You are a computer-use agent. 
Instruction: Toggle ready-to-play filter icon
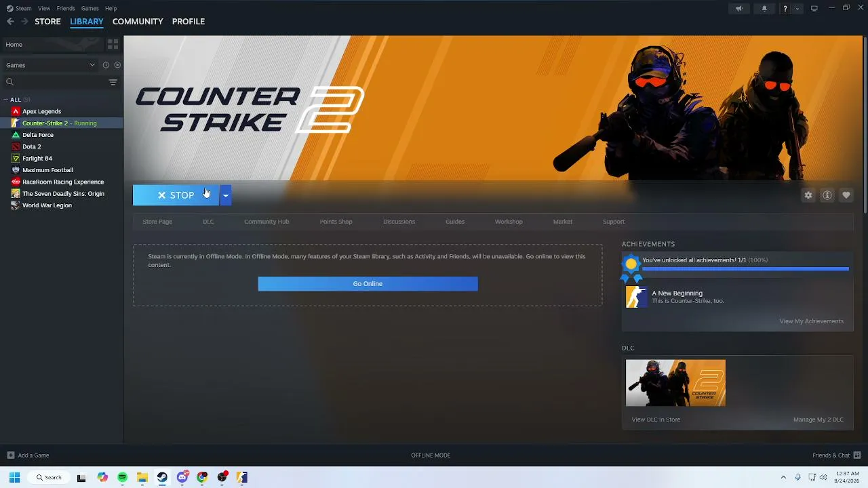[x=117, y=65]
